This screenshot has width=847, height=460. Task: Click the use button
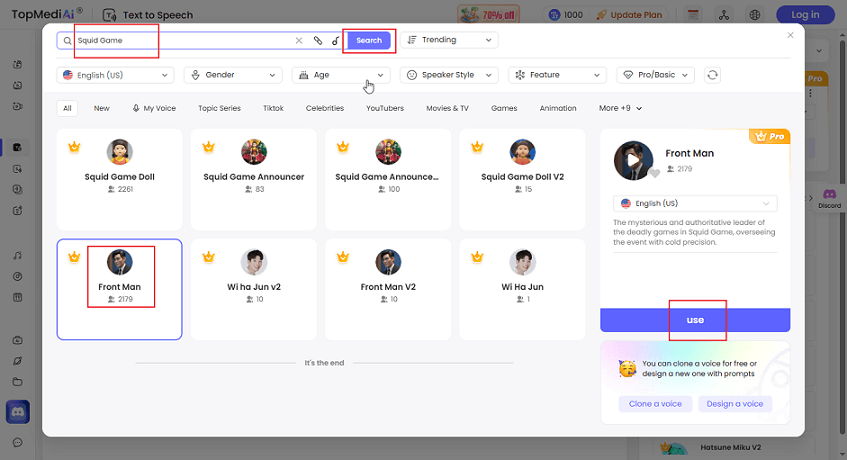pyautogui.click(x=695, y=320)
